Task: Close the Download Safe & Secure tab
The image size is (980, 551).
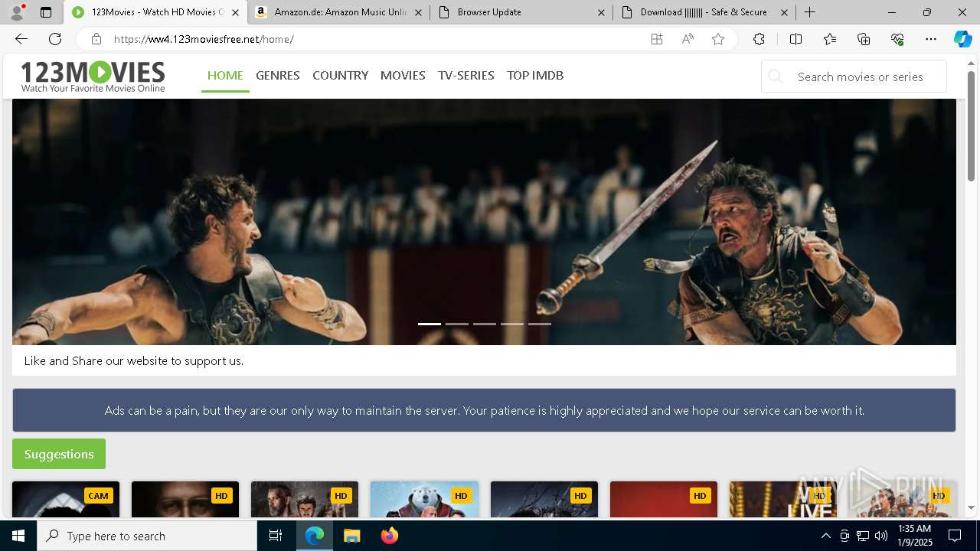Action: [784, 12]
